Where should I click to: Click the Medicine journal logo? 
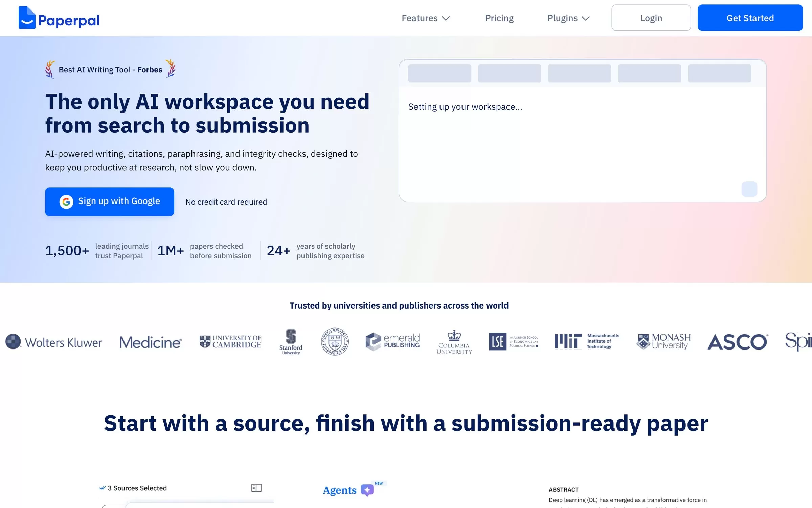(x=151, y=342)
